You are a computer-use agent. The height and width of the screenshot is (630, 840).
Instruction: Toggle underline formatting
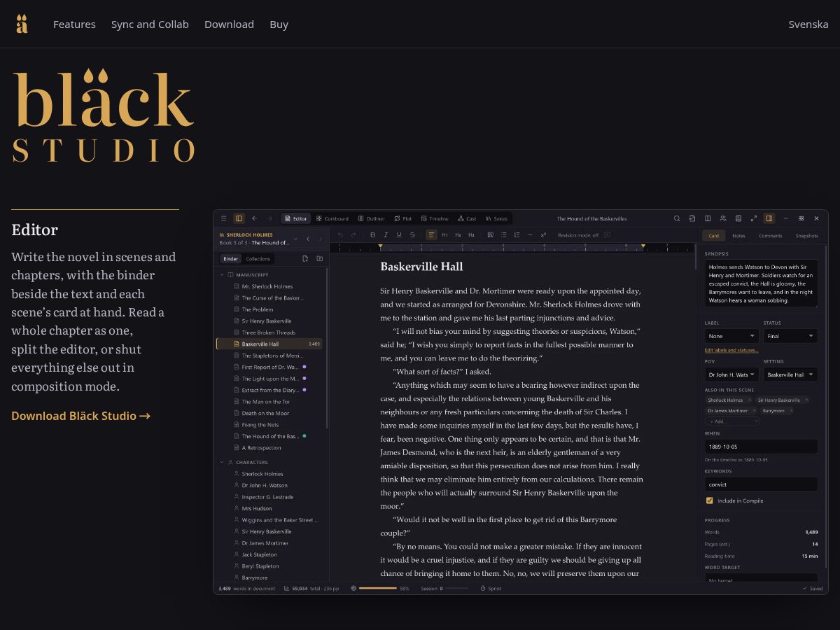(x=399, y=234)
